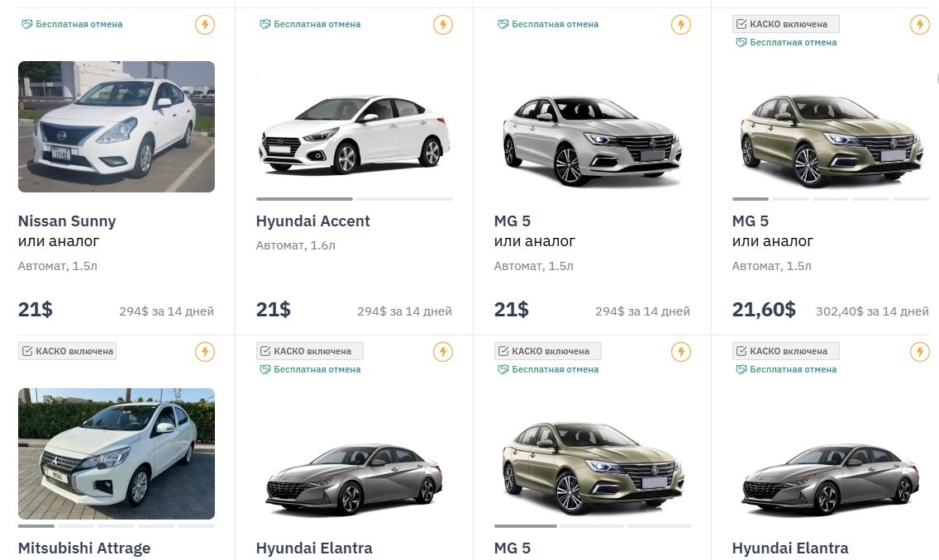Click lightning icon on Hyundai Accent card
The height and width of the screenshot is (560, 939).
tap(443, 25)
